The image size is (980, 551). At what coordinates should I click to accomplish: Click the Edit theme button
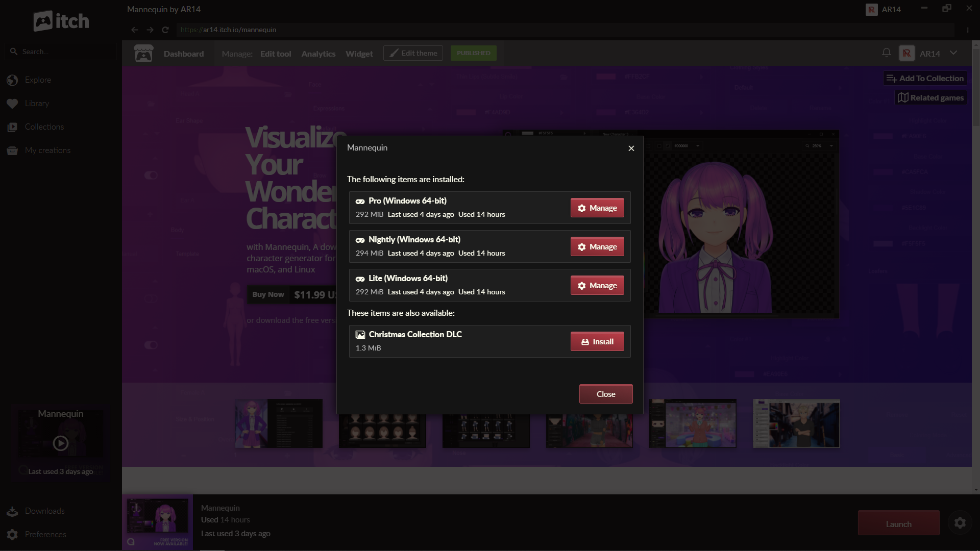(413, 53)
